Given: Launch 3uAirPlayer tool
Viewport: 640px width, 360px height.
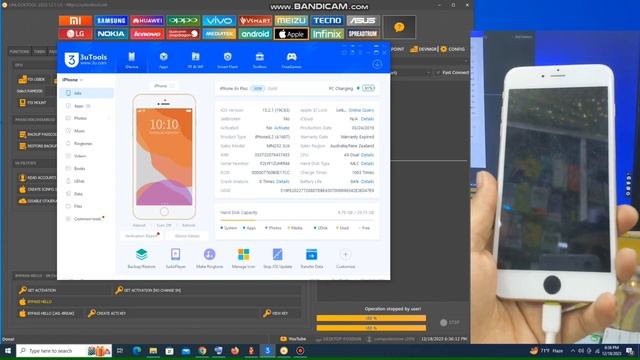Looking at the screenshot, I should (x=176, y=258).
